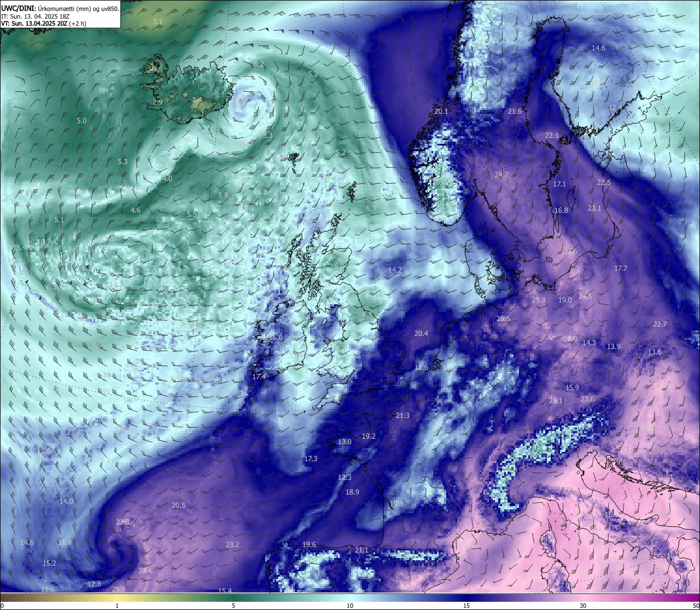Select the 24.7 value on the map
The height and width of the screenshot is (610, 700).
tap(501, 175)
